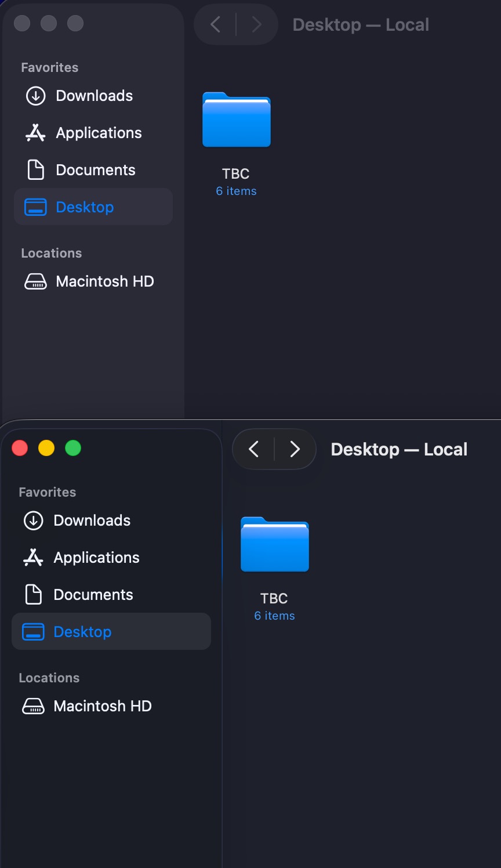
Task: Open Macintosh HD in the front Finder window
Action: [x=111, y=706]
